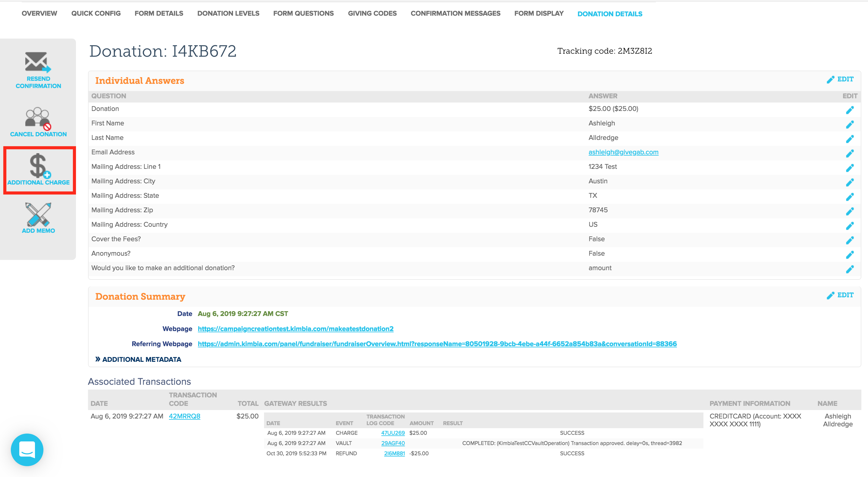Screen dimensions: 868x477
Task: Edit the Anonymous answer pencil icon
Action: (850, 255)
